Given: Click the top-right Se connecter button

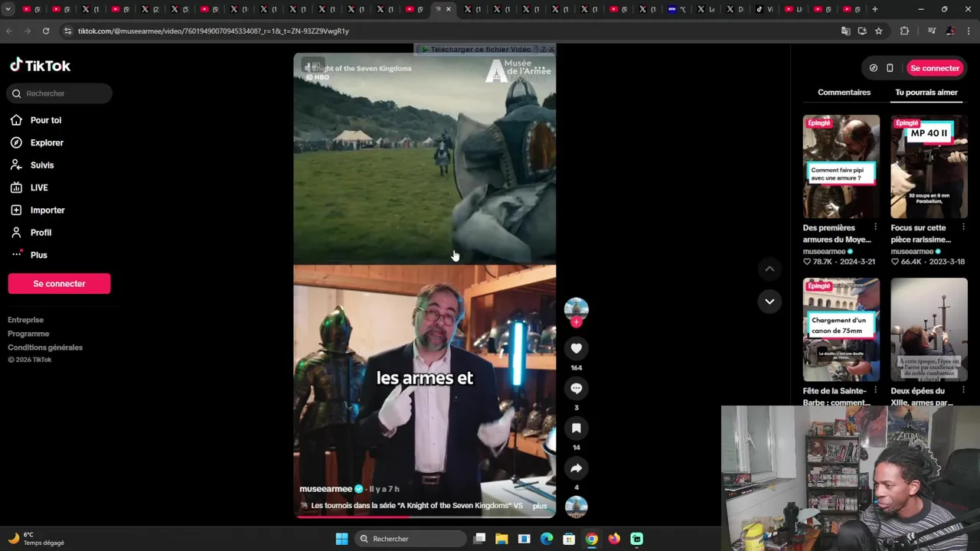Looking at the screenshot, I should 935,68.
